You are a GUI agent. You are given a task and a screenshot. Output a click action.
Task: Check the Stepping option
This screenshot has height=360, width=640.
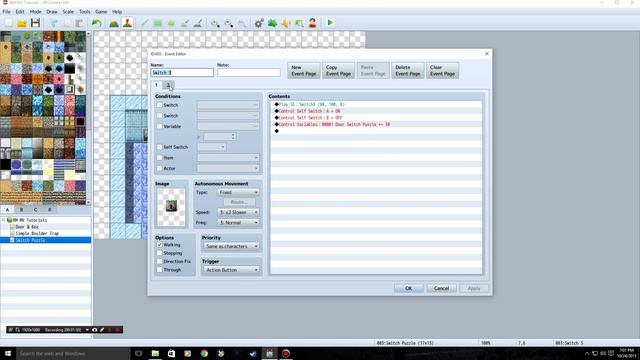(x=160, y=253)
